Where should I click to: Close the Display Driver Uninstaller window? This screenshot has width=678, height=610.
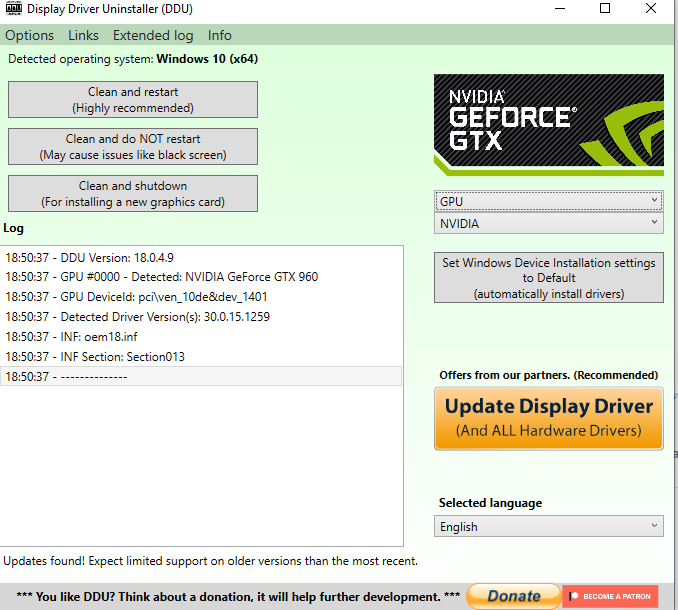pos(651,8)
